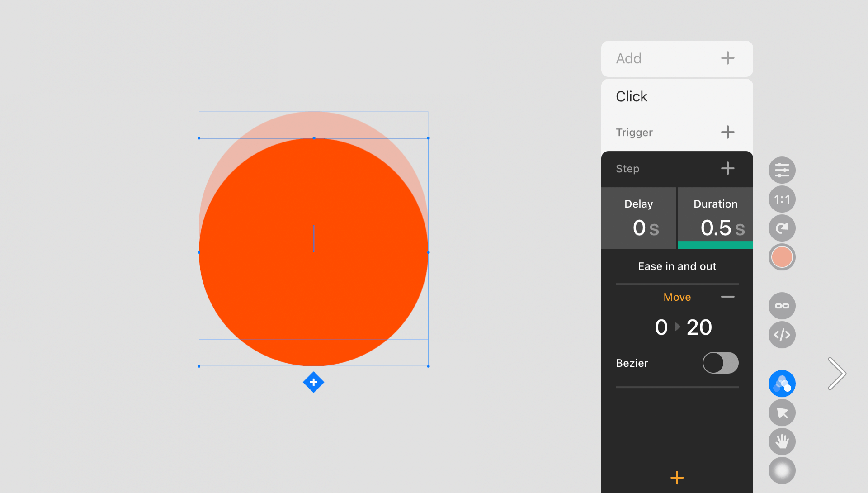Open the adjustments sliders icon

[x=782, y=170]
